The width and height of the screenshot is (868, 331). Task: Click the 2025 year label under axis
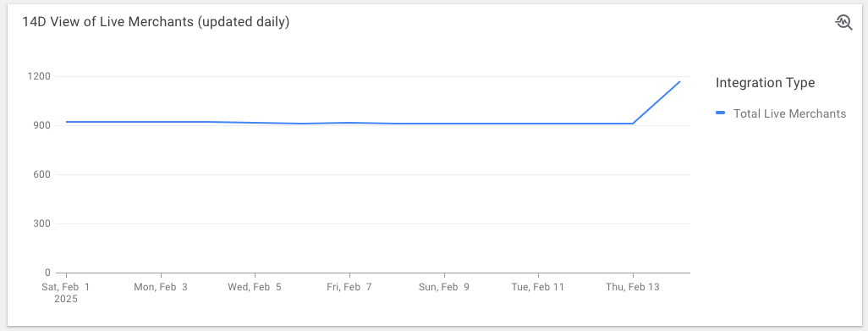tap(66, 299)
